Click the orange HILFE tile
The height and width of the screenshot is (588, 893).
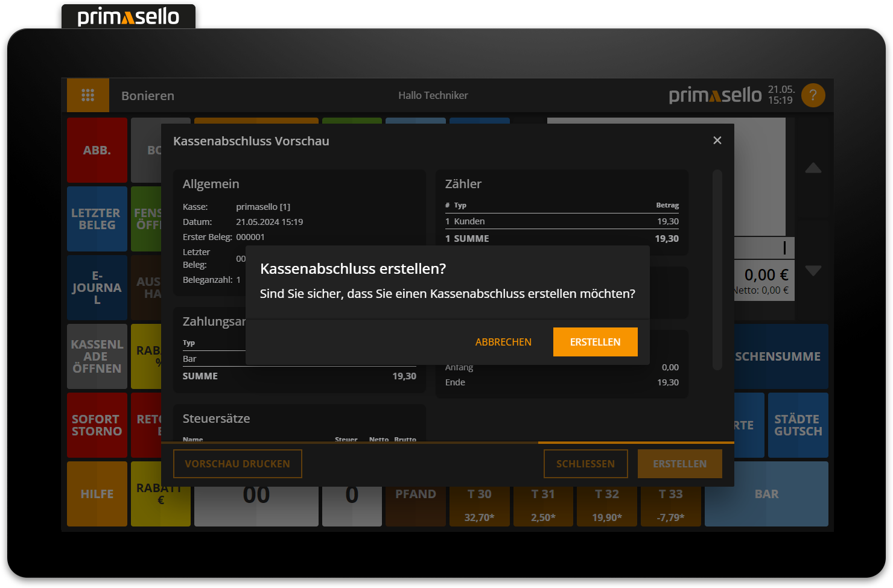click(97, 494)
